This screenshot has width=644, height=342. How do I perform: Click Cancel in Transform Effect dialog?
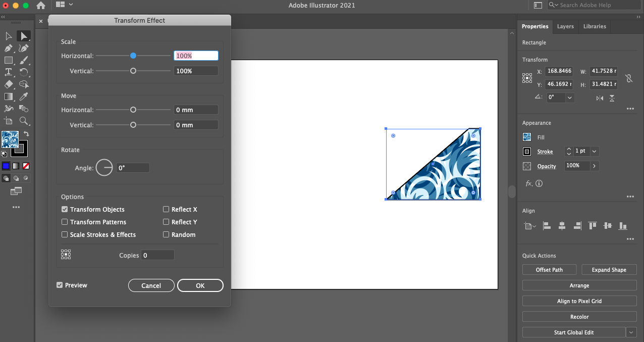point(151,285)
